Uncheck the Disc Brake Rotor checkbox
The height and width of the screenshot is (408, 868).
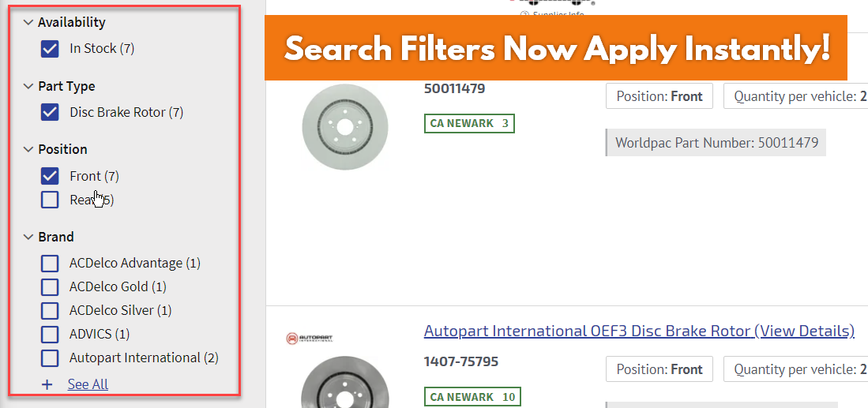[50, 113]
